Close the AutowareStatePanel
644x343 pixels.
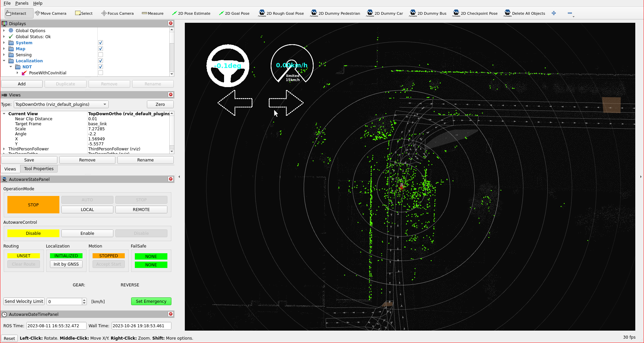click(x=171, y=179)
